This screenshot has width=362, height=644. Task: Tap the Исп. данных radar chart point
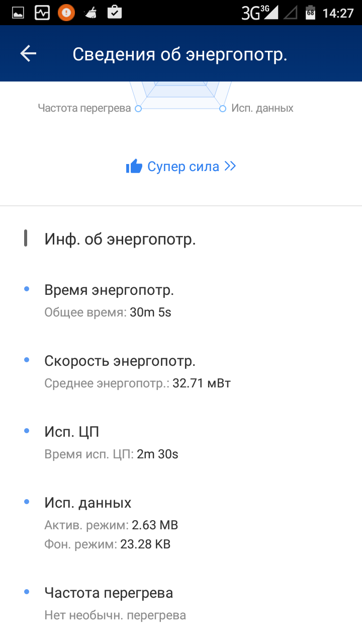click(223, 108)
